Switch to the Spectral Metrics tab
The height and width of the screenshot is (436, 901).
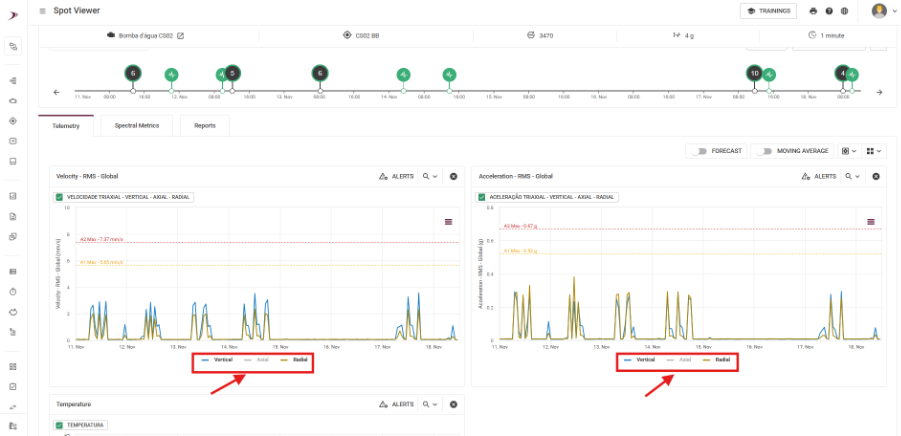coord(137,126)
